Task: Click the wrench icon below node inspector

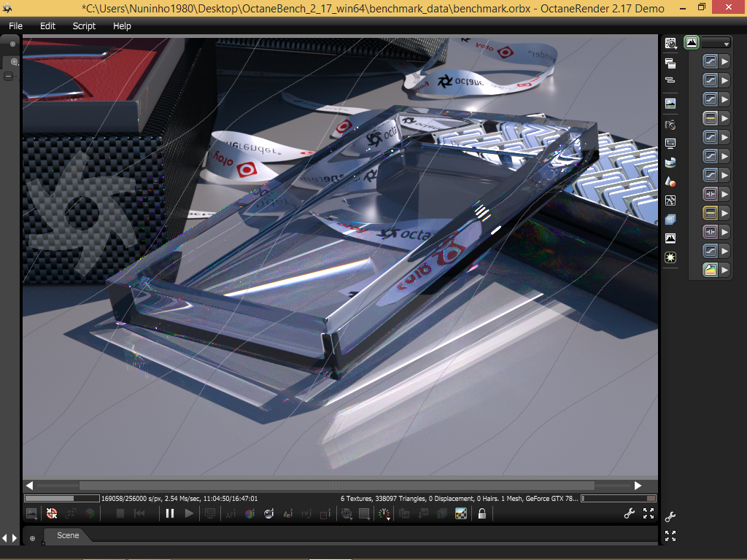Action: 670,517
